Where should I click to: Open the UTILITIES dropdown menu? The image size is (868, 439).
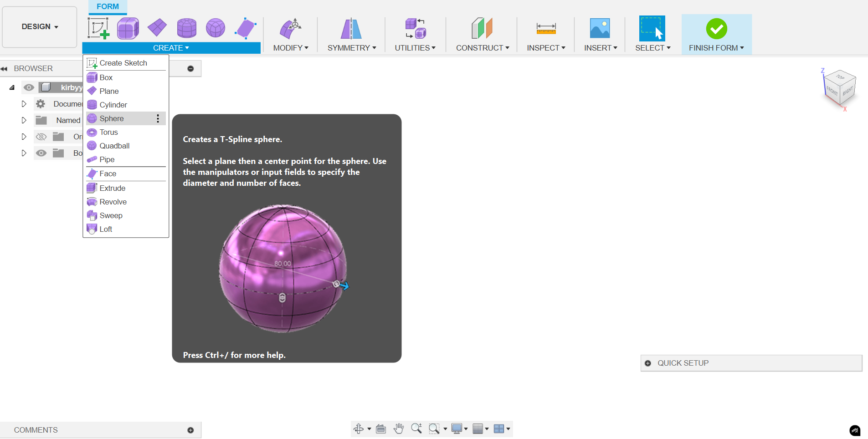(415, 48)
